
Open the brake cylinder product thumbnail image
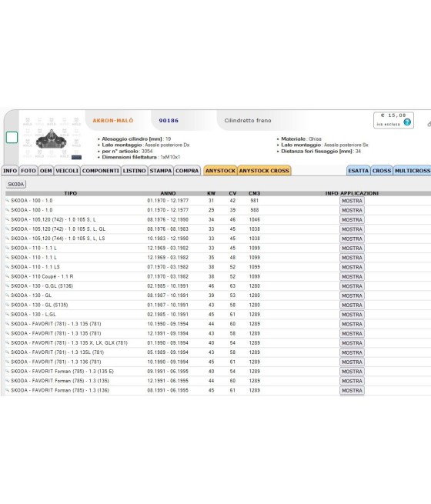(52, 140)
